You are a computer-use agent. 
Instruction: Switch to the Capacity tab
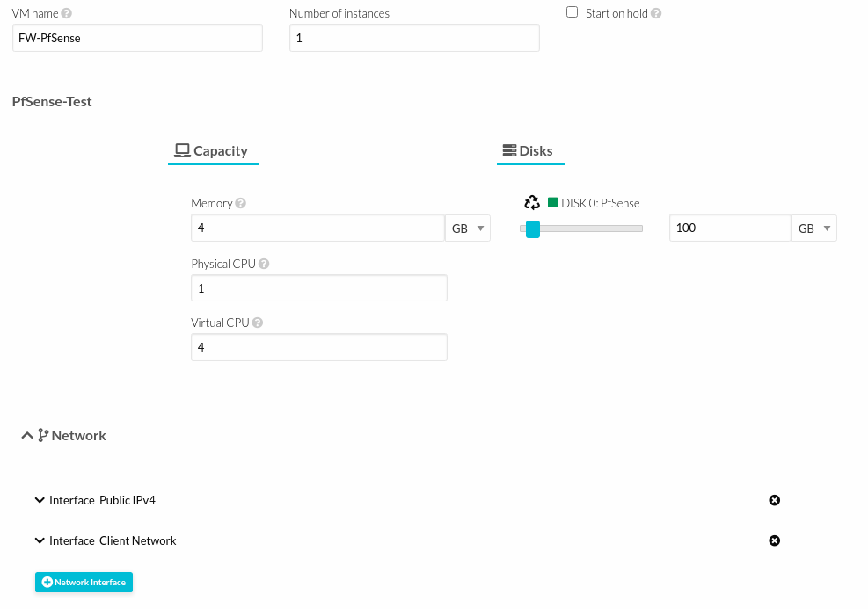[x=213, y=151]
